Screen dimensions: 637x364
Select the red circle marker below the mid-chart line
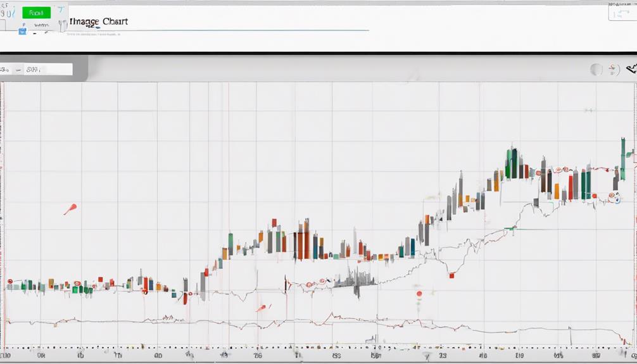[x=419, y=294]
